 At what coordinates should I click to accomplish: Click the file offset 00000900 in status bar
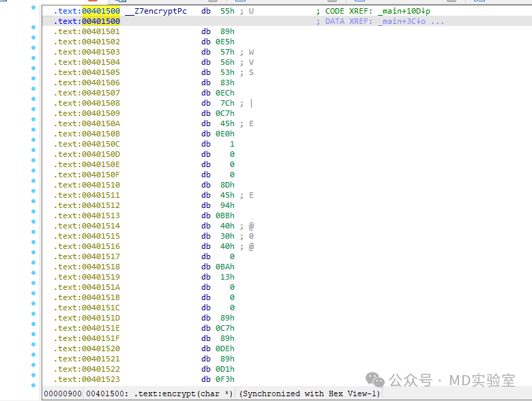pos(63,394)
